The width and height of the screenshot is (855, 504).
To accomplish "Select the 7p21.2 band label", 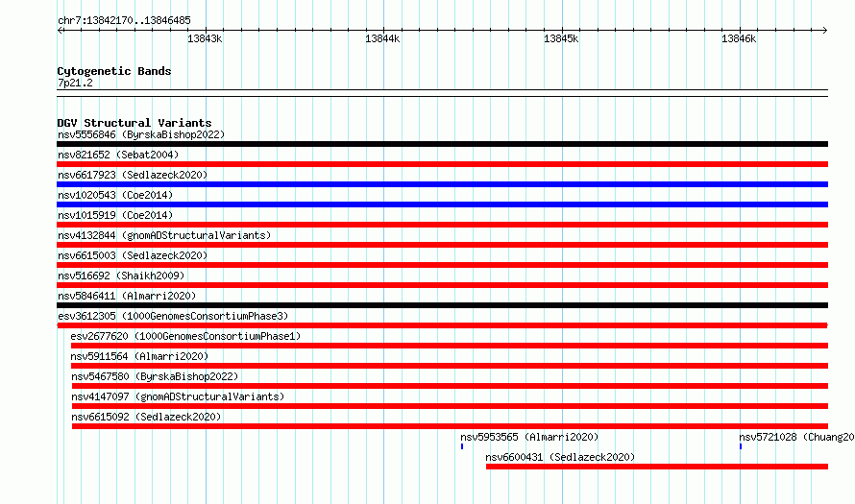I will click(75, 83).
